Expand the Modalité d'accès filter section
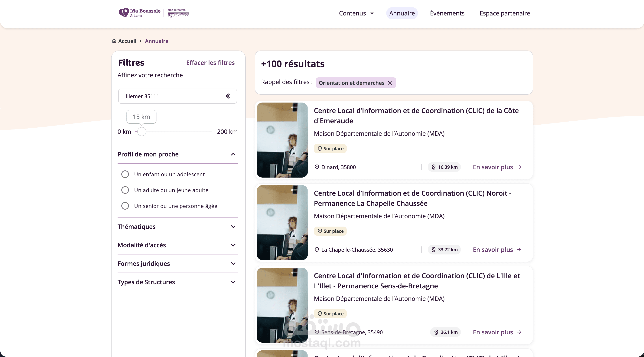Viewport: 644px width, 357px height. click(x=177, y=245)
